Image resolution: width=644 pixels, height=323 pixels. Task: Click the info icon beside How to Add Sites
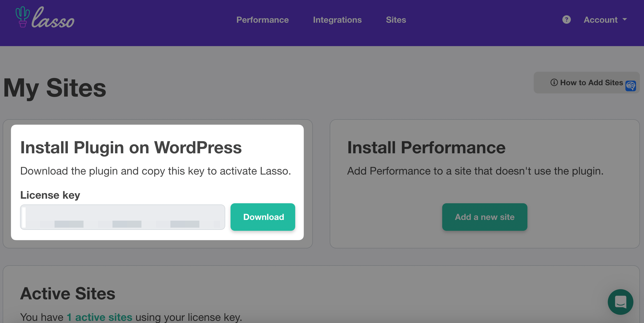pyautogui.click(x=554, y=83)
